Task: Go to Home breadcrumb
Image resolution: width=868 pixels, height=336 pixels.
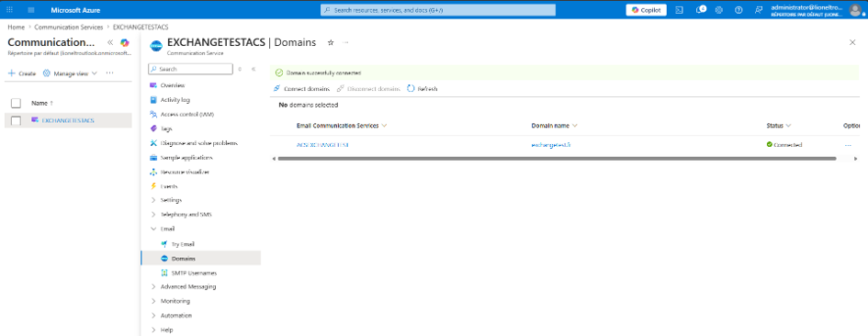Action: [16, 27]
